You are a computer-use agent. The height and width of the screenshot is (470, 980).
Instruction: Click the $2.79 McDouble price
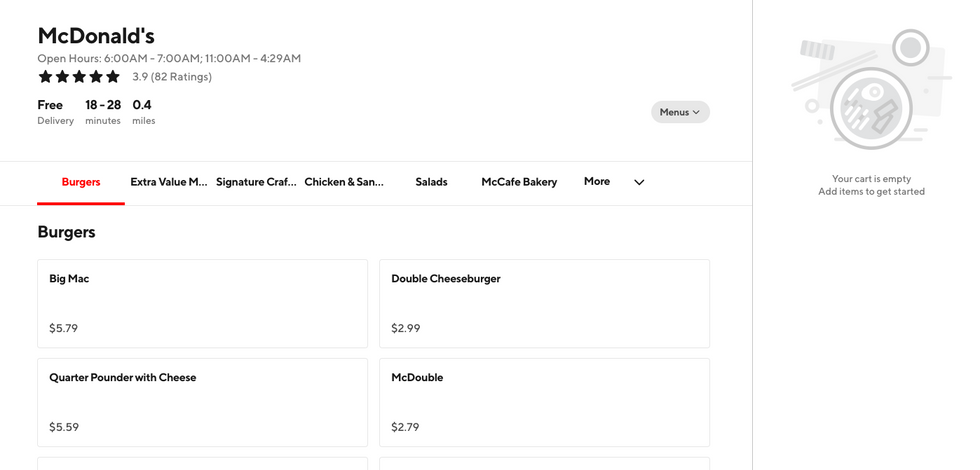(x=405, y=428)
